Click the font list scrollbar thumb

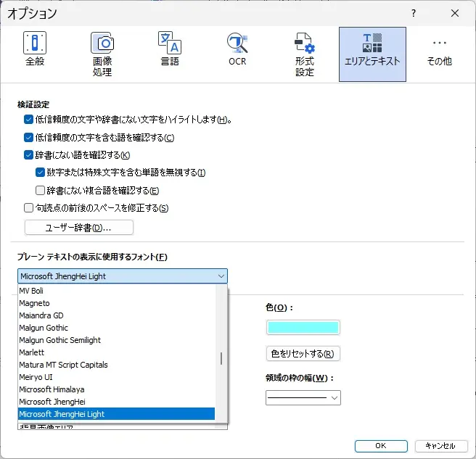[x=221, y=359]
